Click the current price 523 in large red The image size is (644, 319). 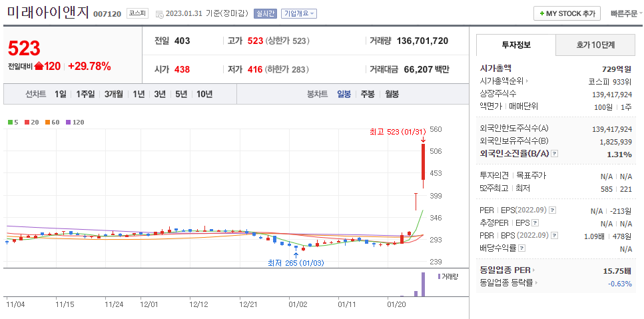24,49
